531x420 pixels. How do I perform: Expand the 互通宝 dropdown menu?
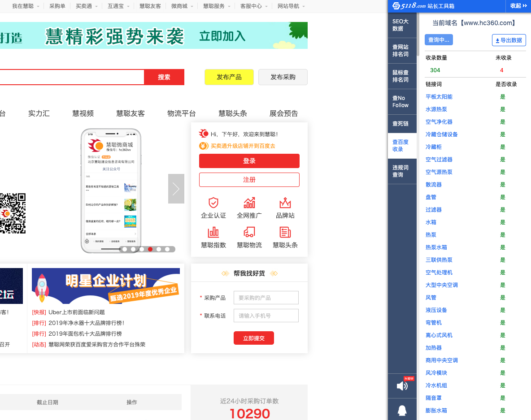(118, 6)
